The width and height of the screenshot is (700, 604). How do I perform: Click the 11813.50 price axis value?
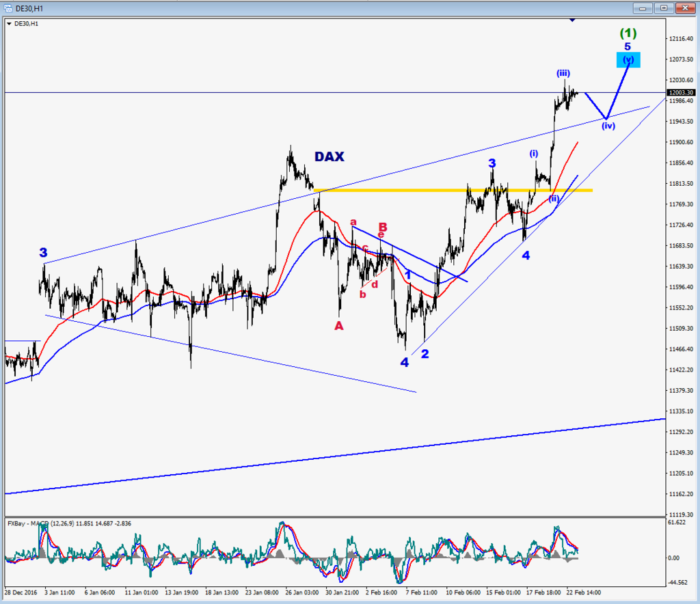pos(681,183)
